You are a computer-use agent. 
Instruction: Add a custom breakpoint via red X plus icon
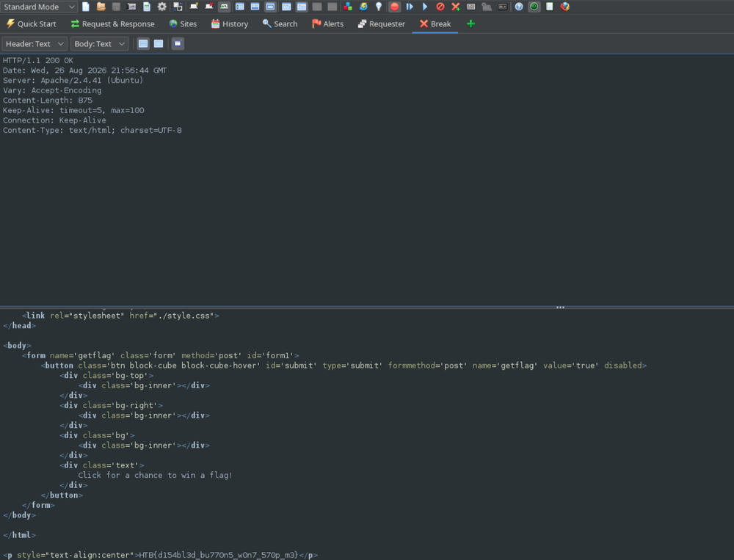click(456, 7)
